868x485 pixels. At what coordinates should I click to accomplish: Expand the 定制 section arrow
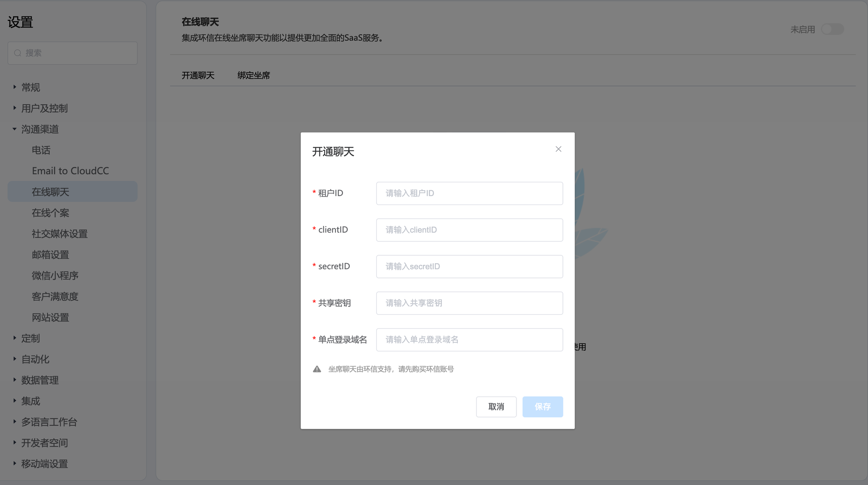pyautogui.click(x=15, y=338)
